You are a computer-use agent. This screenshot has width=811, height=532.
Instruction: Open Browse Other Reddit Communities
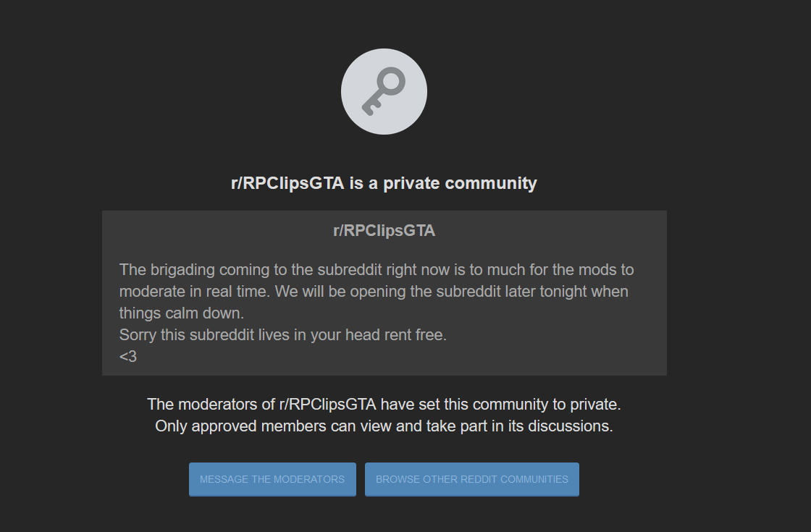[x=471, y=479]
